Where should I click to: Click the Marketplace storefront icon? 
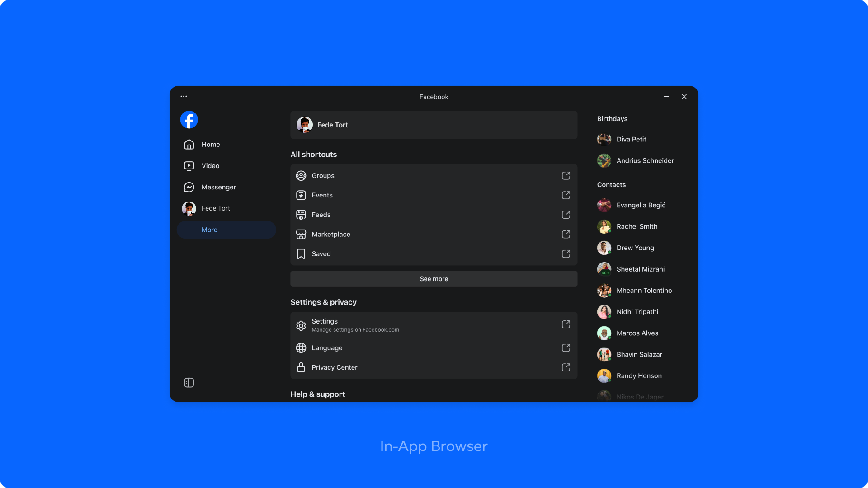click(x=301, y=234)
